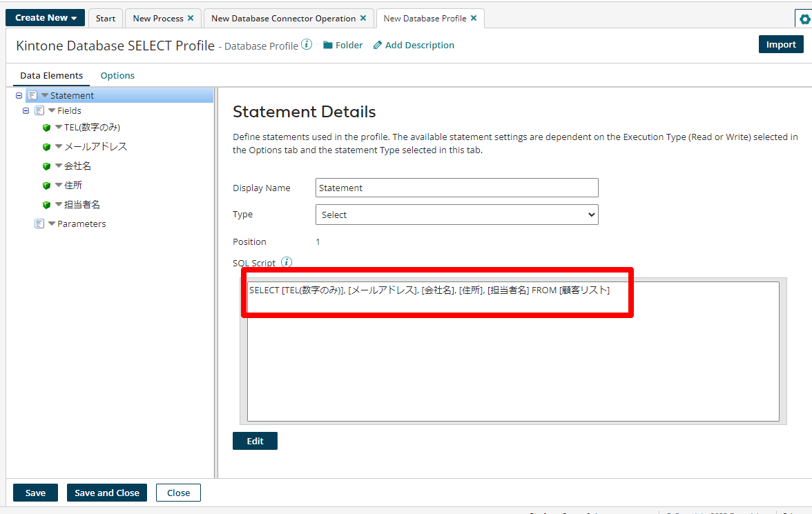Image resolution: width=812 pixels, height=514 pixels.
Task: Open dropdown arrow beside 会社名 field
Action: tap(59, 166)
